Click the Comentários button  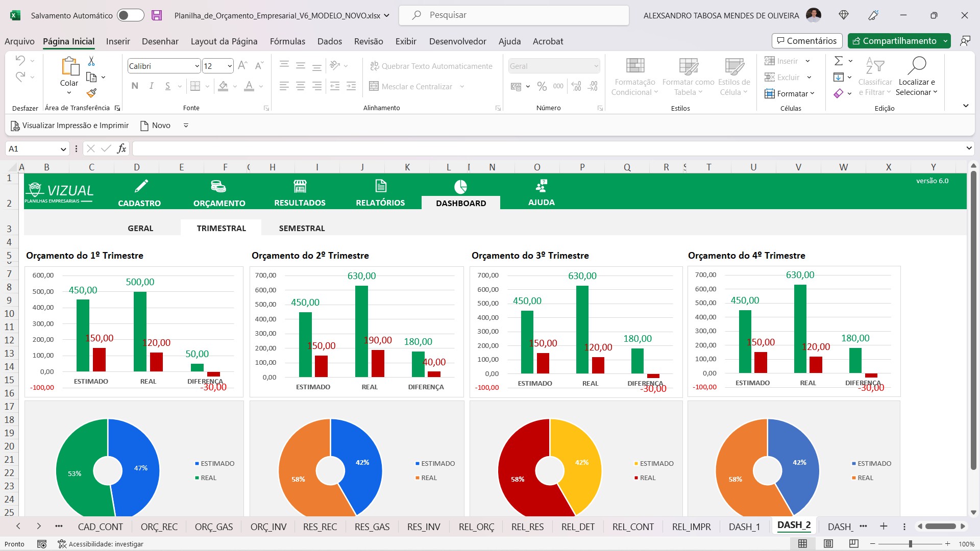pos(807,41)
